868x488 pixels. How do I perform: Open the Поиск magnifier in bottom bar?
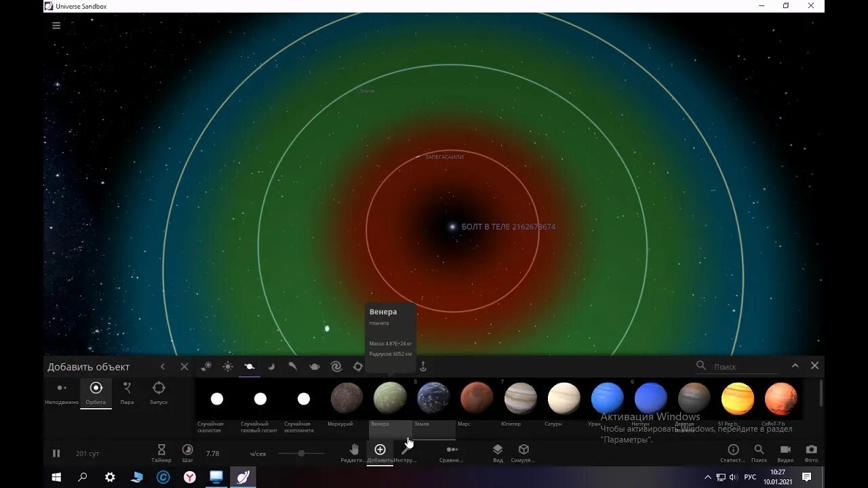[x=759, y=453]
